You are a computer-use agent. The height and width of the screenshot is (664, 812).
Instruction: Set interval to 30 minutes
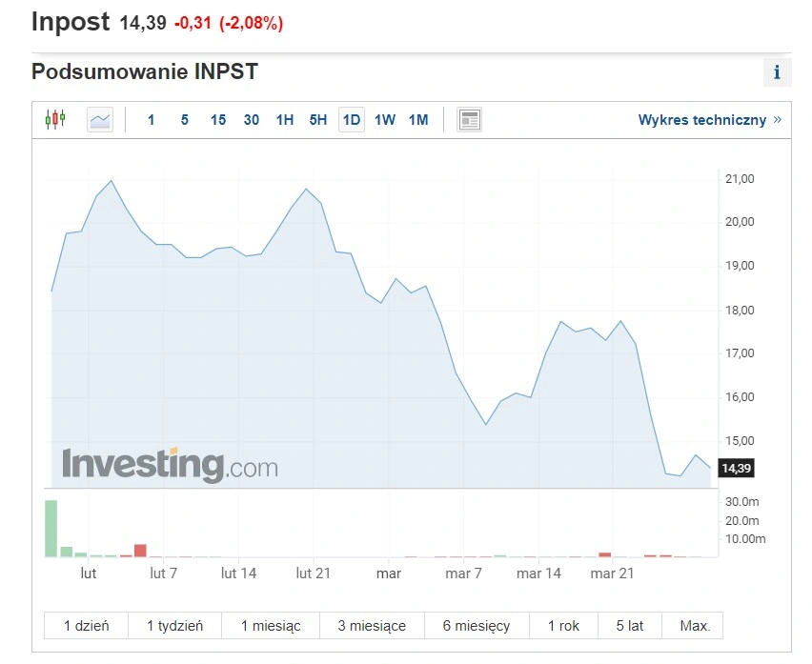point(252,120)
